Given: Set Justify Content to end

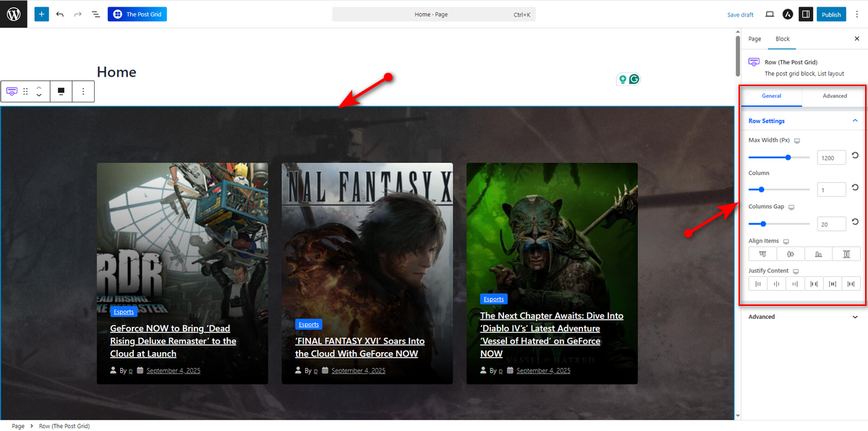Looking at the screenshot, I should tap(795, 284).
